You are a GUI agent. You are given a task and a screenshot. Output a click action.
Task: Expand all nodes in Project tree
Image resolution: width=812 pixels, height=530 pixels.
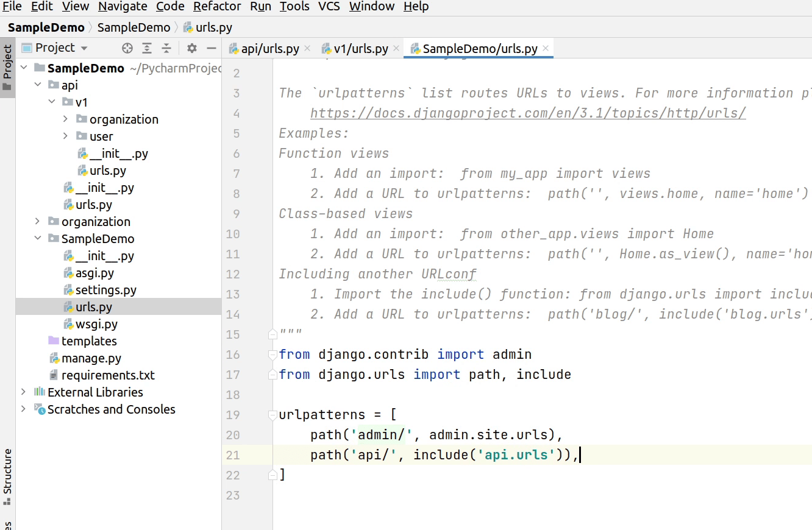coord(147,48)
